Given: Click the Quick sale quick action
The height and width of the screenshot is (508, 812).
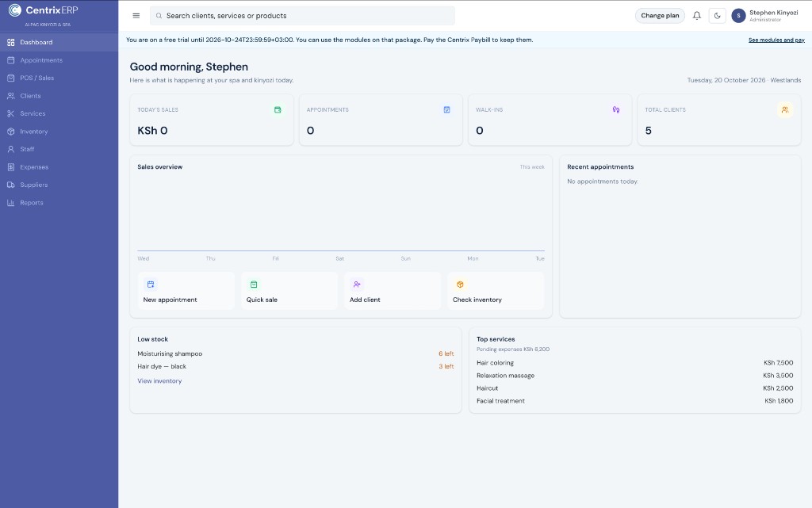Looking at the screenshot, I should [289, 291].
